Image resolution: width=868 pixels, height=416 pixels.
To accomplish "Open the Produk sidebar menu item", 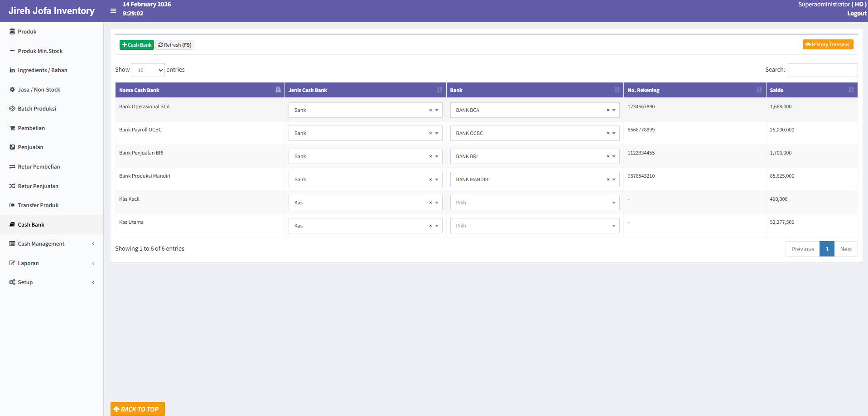I will coord(27,31).
